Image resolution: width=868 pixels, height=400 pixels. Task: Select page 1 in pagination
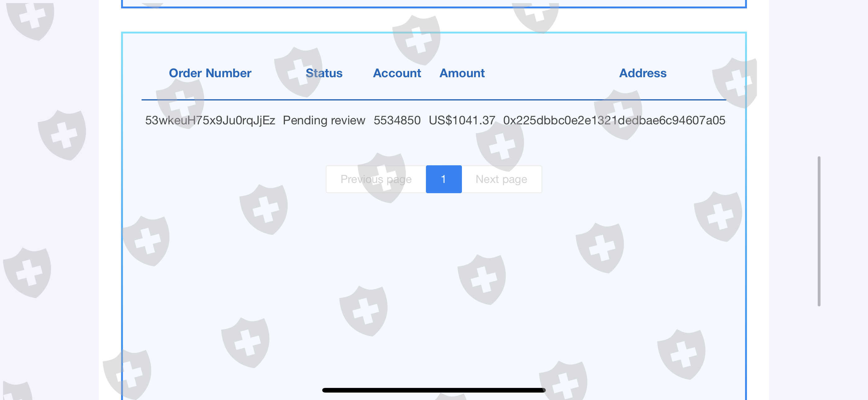(x=443, y=179)
